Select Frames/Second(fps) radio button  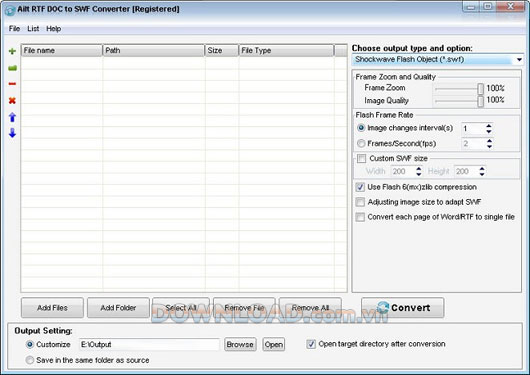point(361,143)
